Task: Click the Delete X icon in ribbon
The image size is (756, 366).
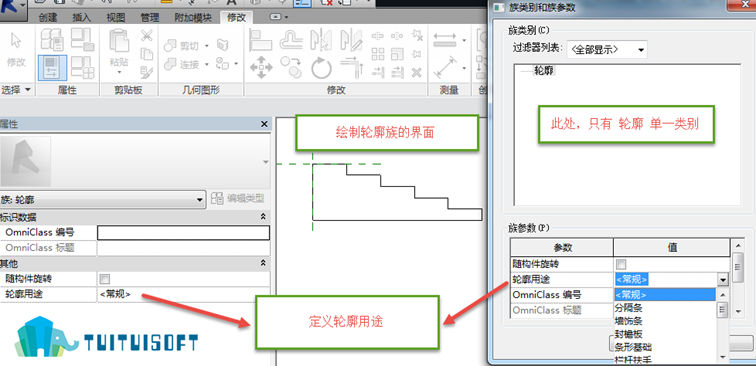Action: 417,72
